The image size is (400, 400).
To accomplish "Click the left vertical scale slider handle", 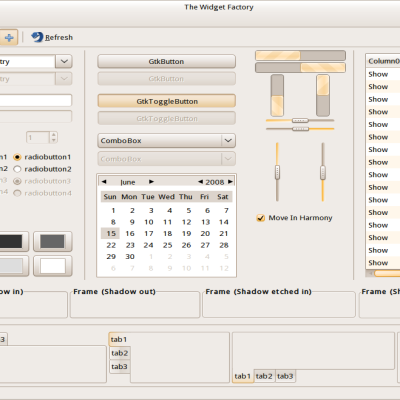I will coord(277,172).
